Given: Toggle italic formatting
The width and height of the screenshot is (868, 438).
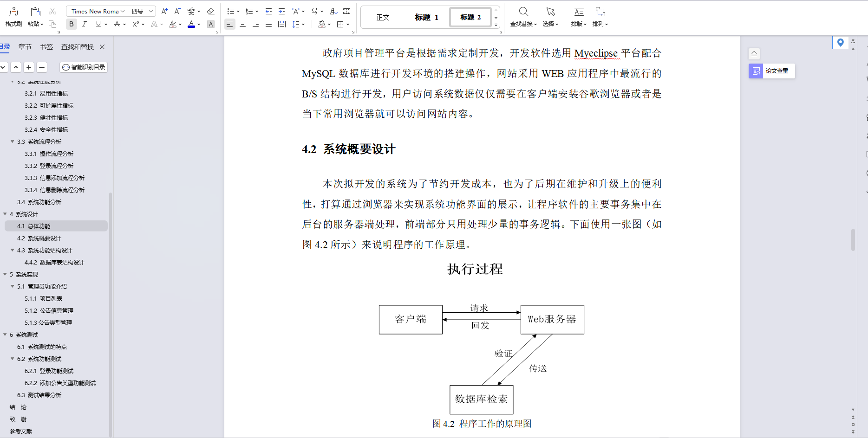Looking at the screenshot, I should [84, 24].
